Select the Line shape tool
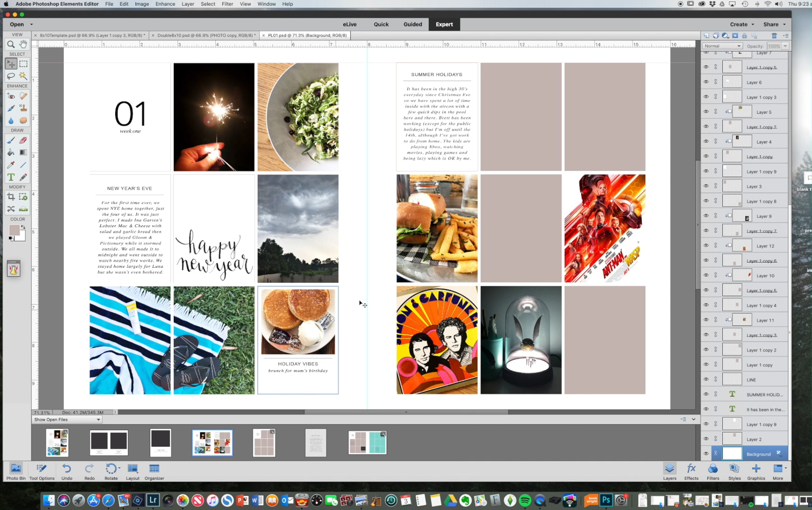Viewport: 812px width, 510px height. (23, 165)
